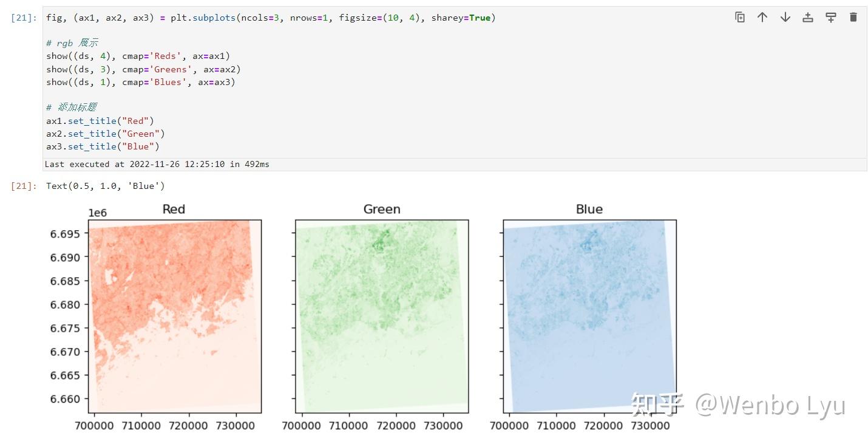
Task: Click the Blue band map plot
Action: pyautogui.click(x=590, y=316)
